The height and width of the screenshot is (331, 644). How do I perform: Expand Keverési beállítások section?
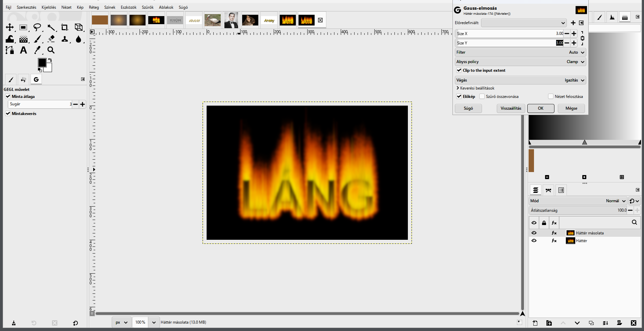pyautogui.click(x=475, y=88)
